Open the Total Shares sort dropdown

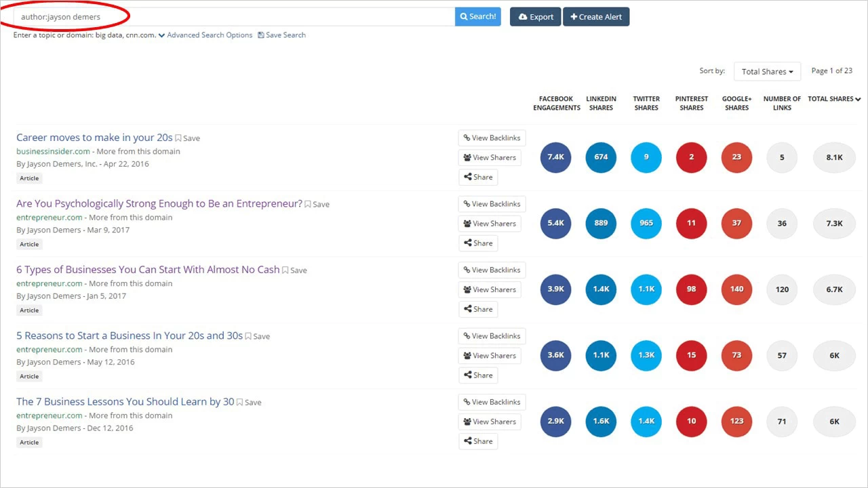point(767,71)
